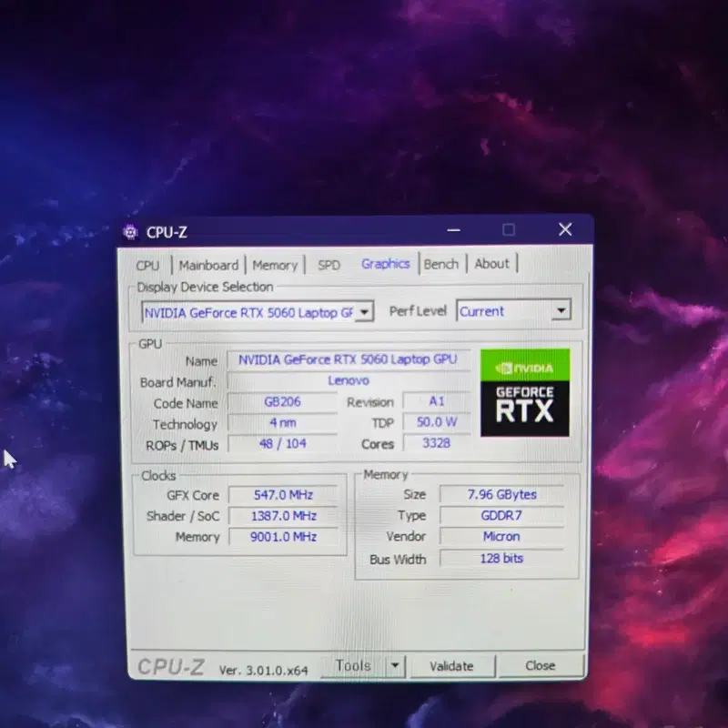This screenshot has width=728, height=728.
Task: Click the Bus Width value 128 bits
Action: 501,558
